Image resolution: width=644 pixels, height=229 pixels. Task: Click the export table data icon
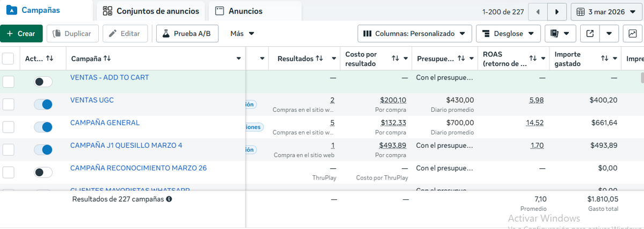click(x=590, y=33)
